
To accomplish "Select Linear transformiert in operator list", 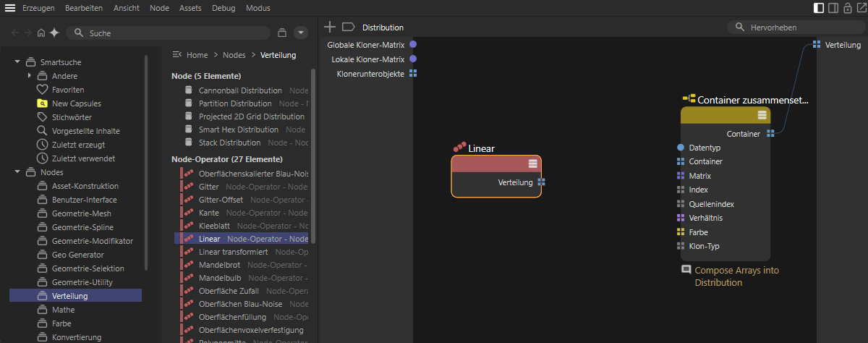I will (x=233, y=252).
